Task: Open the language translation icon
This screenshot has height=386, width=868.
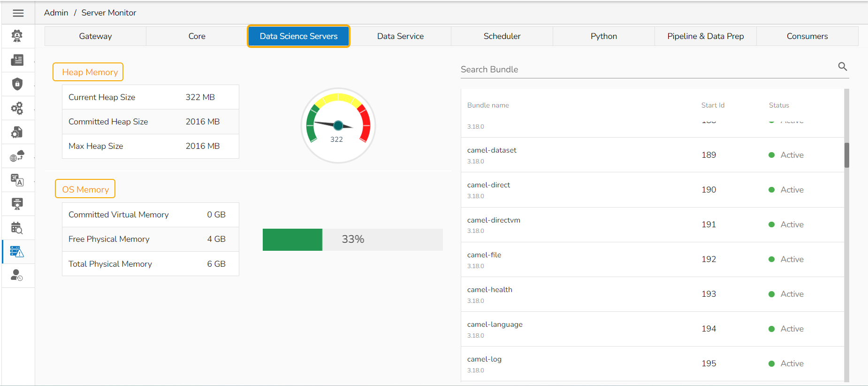Action: (17, 180)
